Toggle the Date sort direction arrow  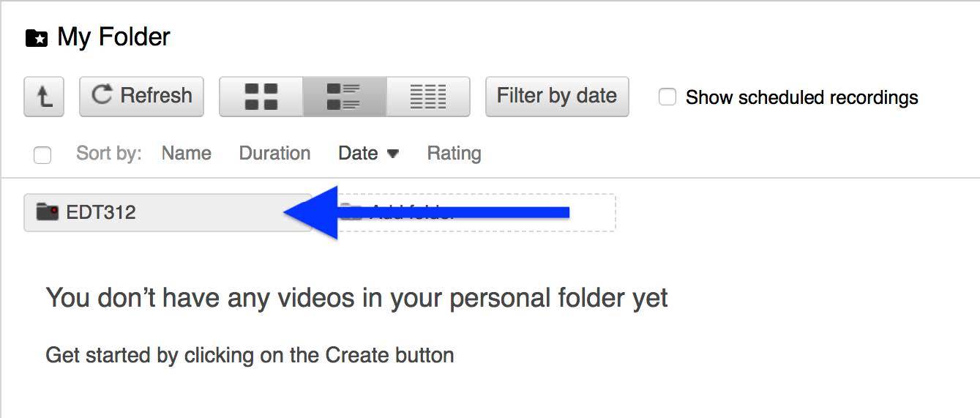pos(393,154)
